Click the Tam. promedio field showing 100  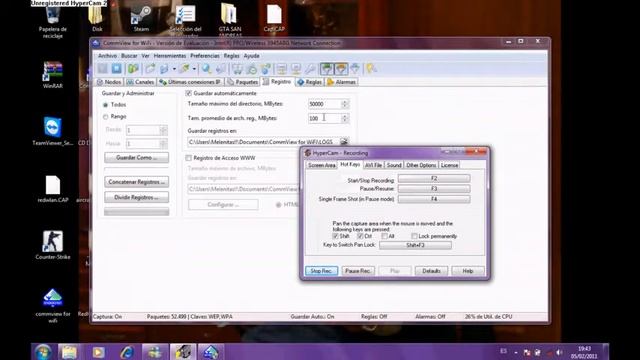pyautogui.click(x=324, y=118)
